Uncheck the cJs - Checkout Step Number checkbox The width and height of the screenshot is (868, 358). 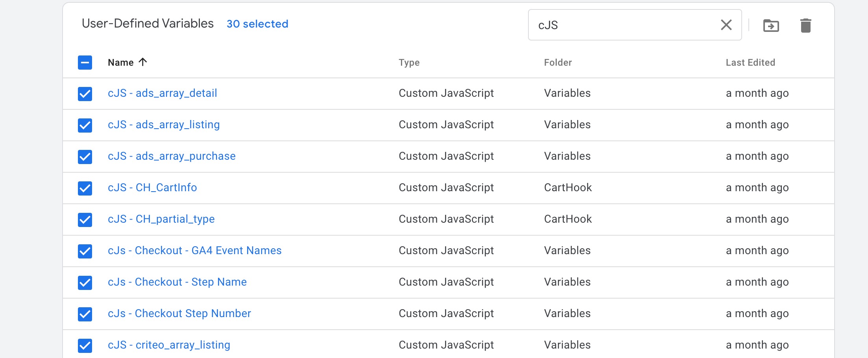click(85, 314)
